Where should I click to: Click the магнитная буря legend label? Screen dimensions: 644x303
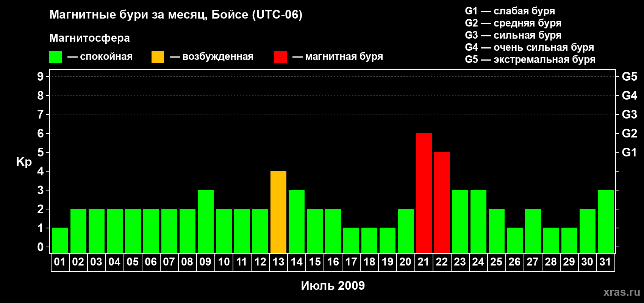tap(344, 57)
